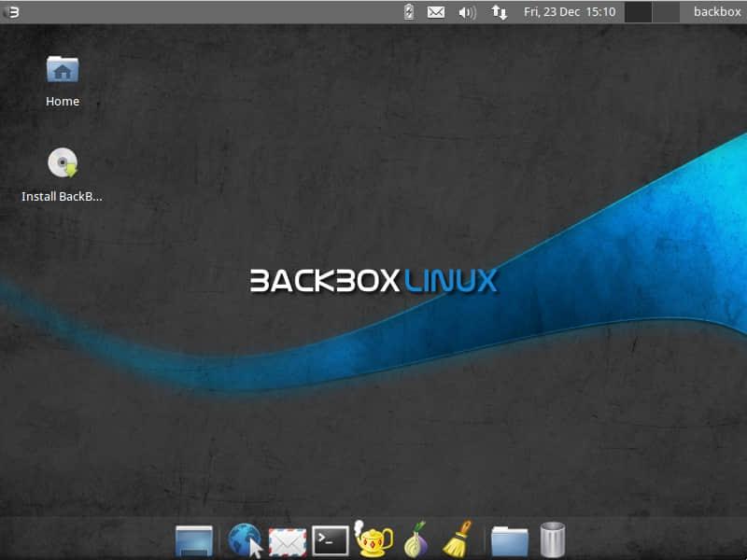This screenshot has height=560, width=747.
Task: Open the trash can in the dock
Action: coord(553,539)
